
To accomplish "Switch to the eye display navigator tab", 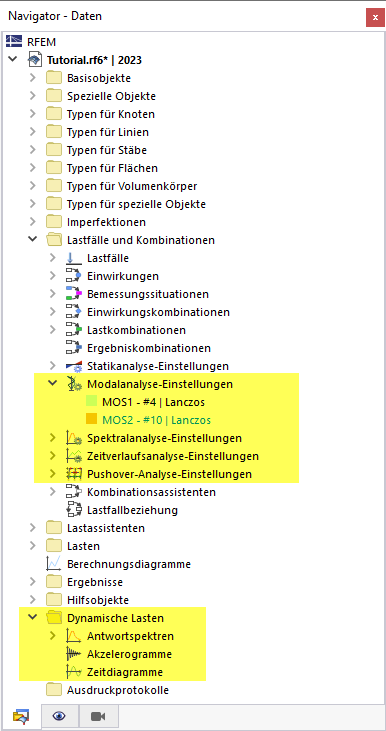I will pos(59,716).
